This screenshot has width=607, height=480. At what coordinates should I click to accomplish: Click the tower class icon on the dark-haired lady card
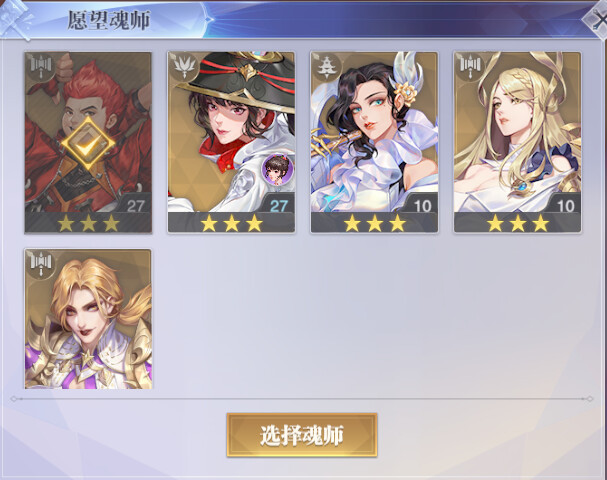click(x=327, y=67)
